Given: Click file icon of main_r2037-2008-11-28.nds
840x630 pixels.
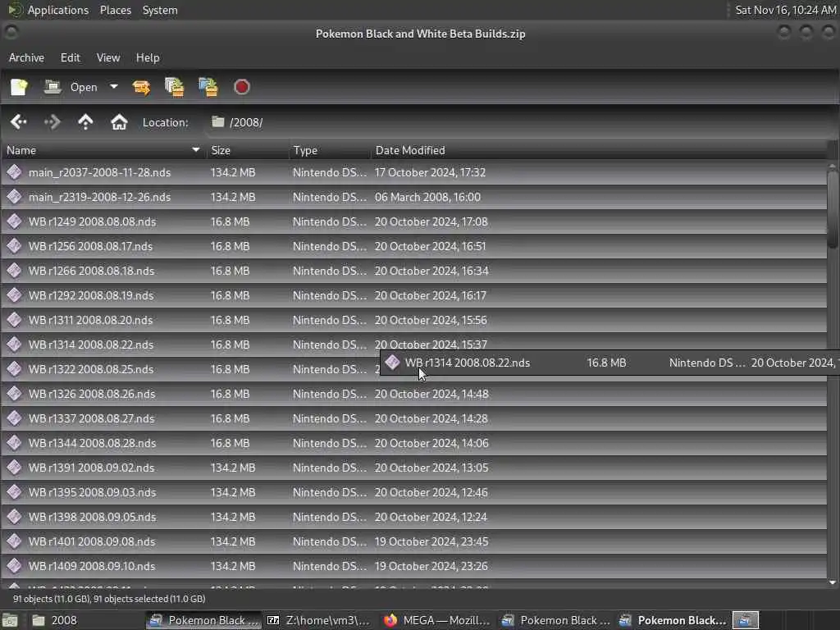Looking at the screenshot, I should click(15, 172).
